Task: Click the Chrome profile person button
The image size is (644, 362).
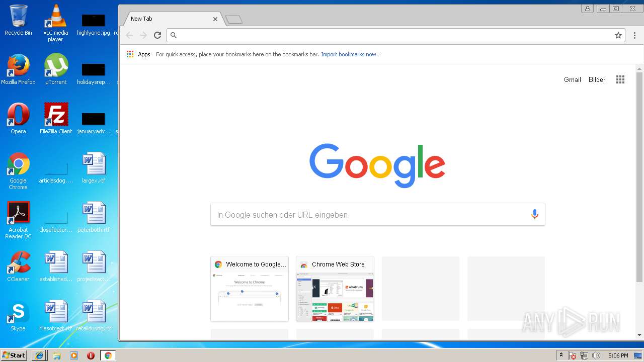Action: click(x=587, y=9)
